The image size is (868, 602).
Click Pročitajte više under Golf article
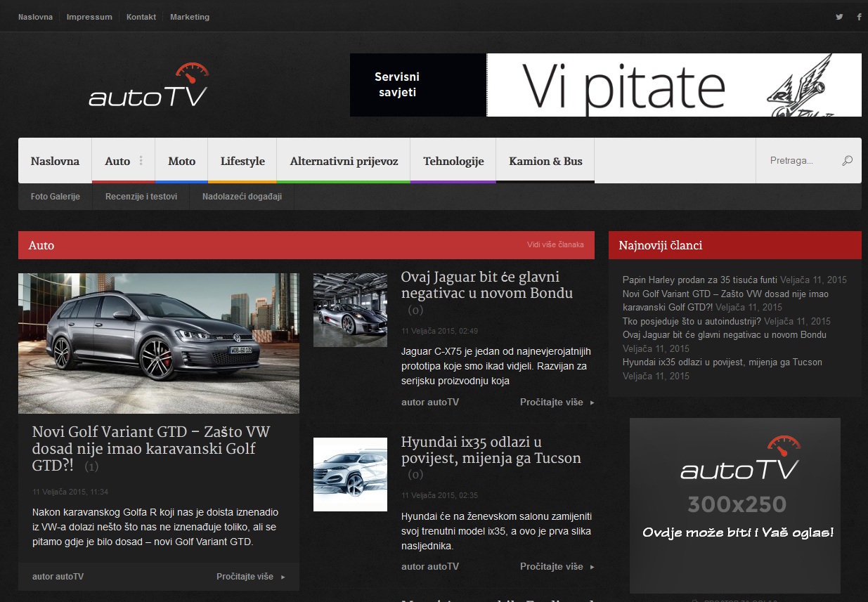245,577
